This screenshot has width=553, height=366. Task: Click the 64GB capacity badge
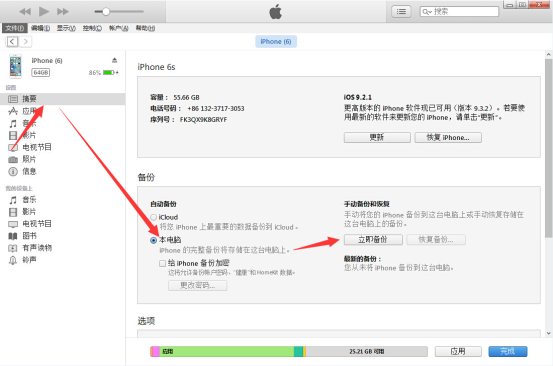pos(41,72)
